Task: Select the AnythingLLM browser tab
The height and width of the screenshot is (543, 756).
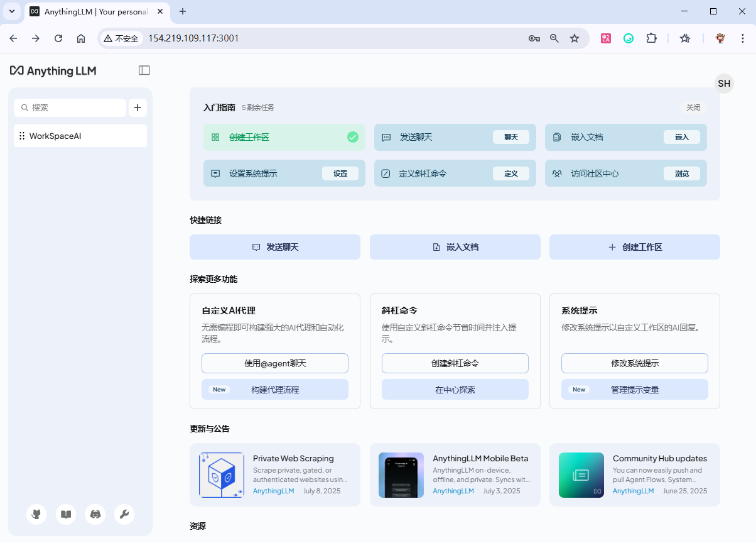Action: [x=97, y=11]
